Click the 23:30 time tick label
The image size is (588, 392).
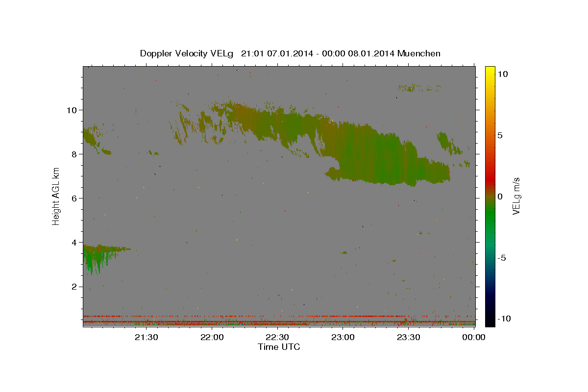click(x=408, y=337)
